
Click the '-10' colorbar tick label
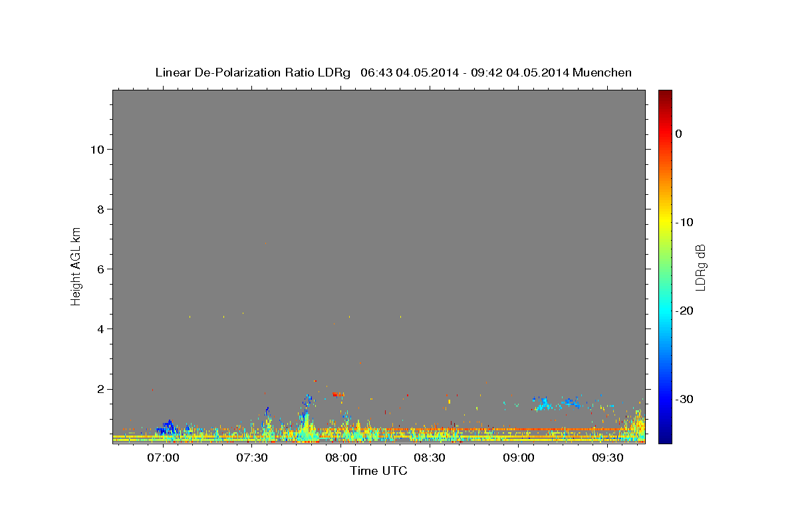685,222
